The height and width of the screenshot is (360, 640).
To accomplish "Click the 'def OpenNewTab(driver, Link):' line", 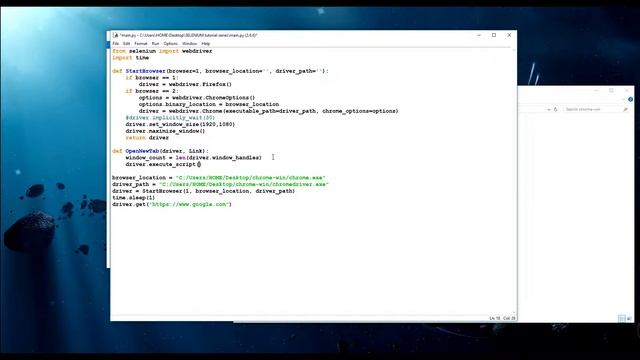I will tap(160, 151).
